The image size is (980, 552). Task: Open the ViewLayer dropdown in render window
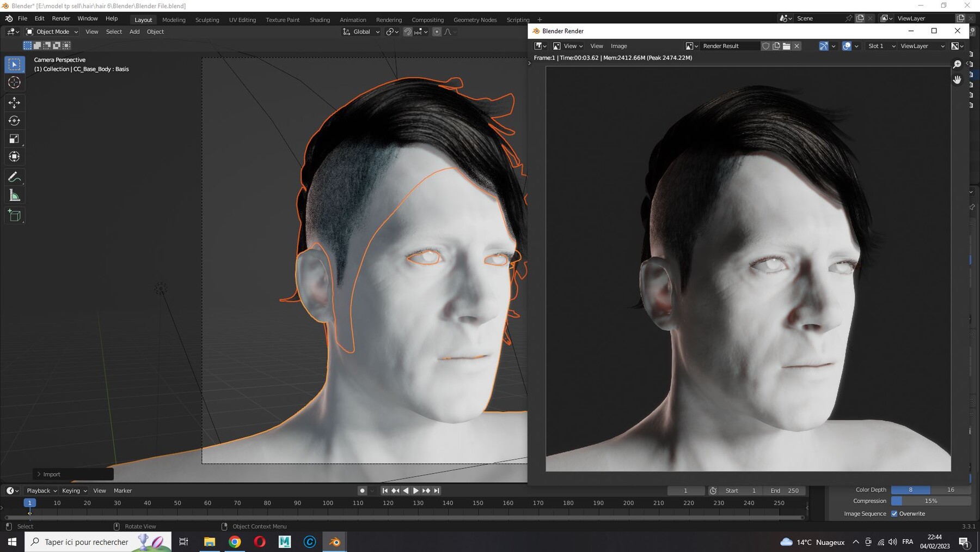(x=922, y=46)
